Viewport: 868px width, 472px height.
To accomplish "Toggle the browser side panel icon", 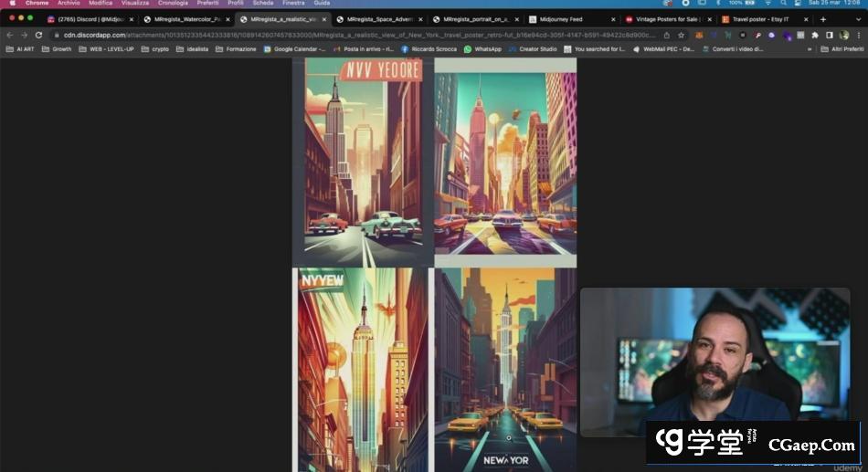I will [x=830, y=35].
